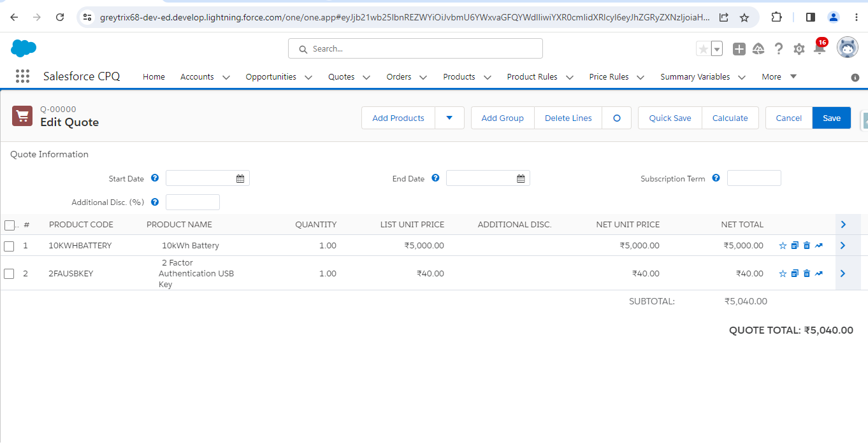Open the App Launcher grid
This screenshot has height=447, width=868.
[x=22, y=76]
